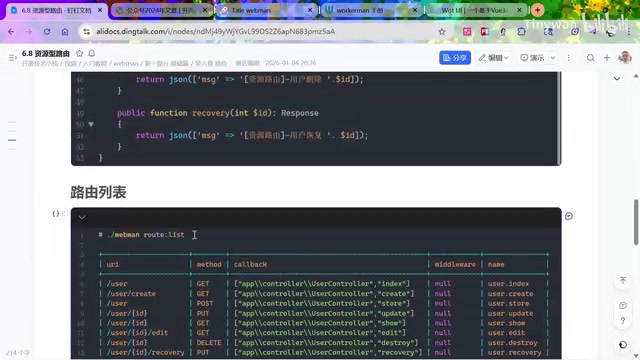The width and height of the screenshot is (640, 360).
Task: Start presentation with 演示 button
Action: (532, 58)
